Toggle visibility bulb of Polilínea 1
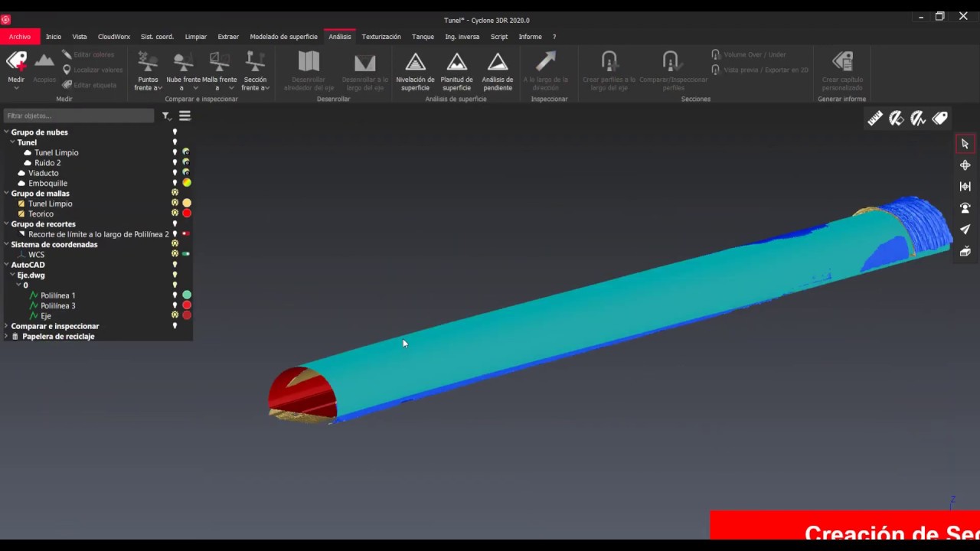Viewport: 980px width, 551px height. tap(175, 295)
